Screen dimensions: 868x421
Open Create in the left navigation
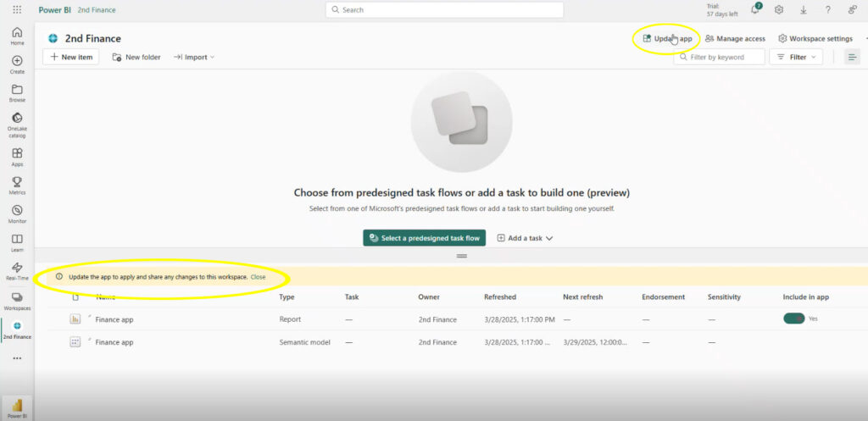[17, 64]
